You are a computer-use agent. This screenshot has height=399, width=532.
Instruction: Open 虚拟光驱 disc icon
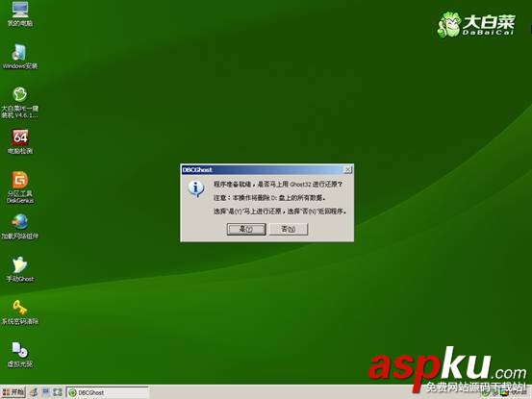click(x=20, y=355)
